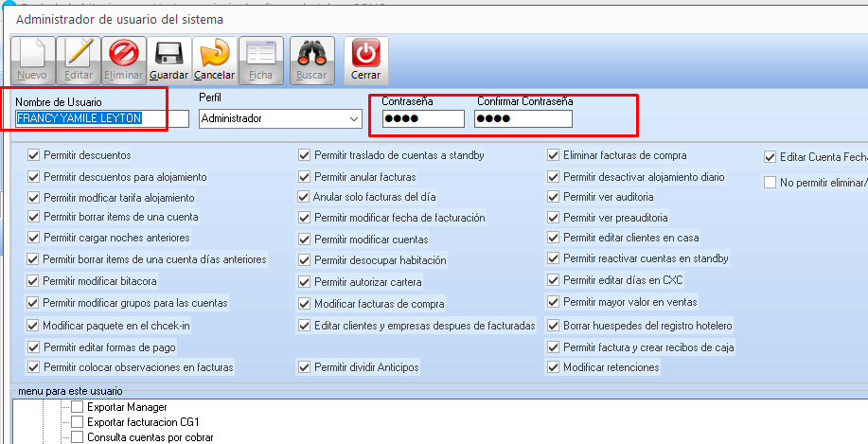Image resolution: width=868 pixels, height=444 pixels.
Task: Enable the No permitir eliminar checkbox
Action: [x=771, y=182]
